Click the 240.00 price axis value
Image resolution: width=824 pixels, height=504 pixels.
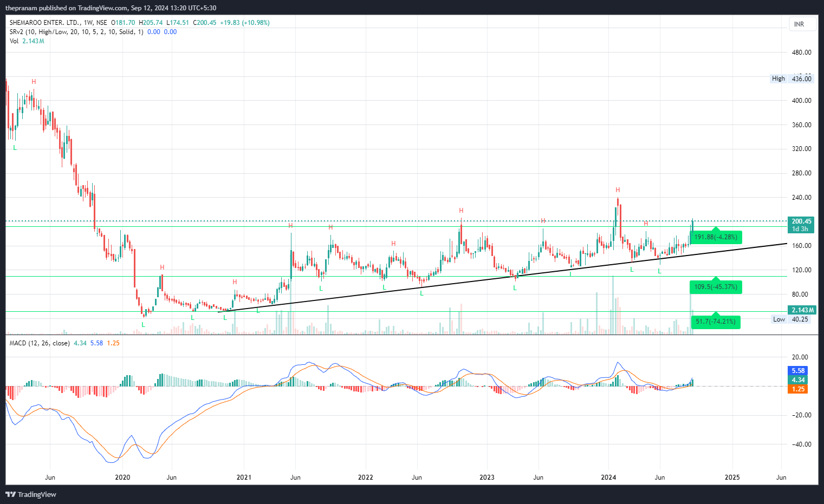click(x=801, y=198)
